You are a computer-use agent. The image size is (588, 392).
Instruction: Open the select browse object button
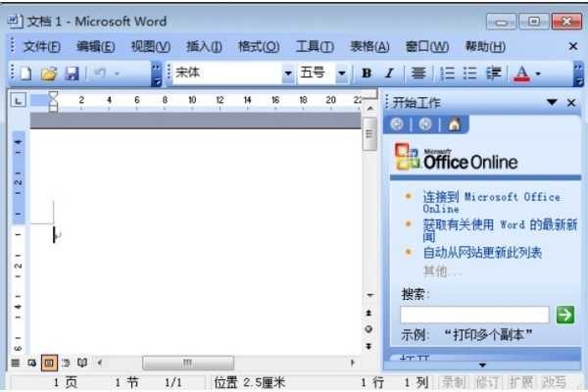click(x=368, y=329)
